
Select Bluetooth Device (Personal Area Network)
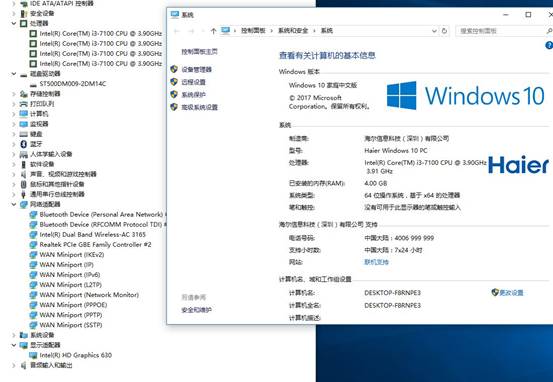click(101, 214)
